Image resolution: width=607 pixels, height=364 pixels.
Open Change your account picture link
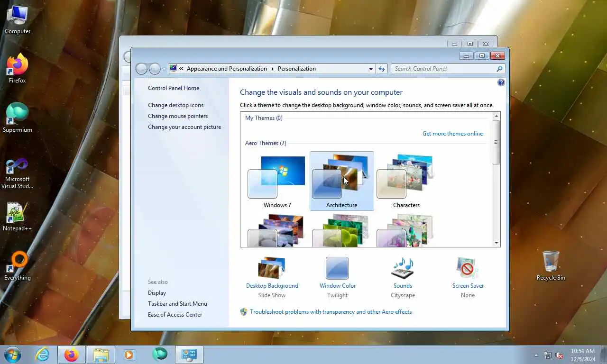click(x=184, y=127)
